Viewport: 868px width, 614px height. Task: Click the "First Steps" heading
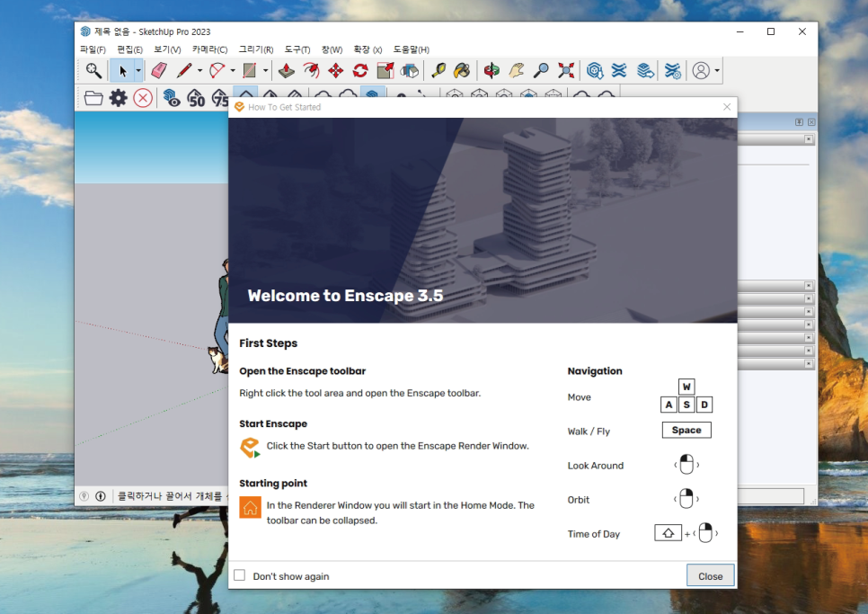(x=268, y=343)
